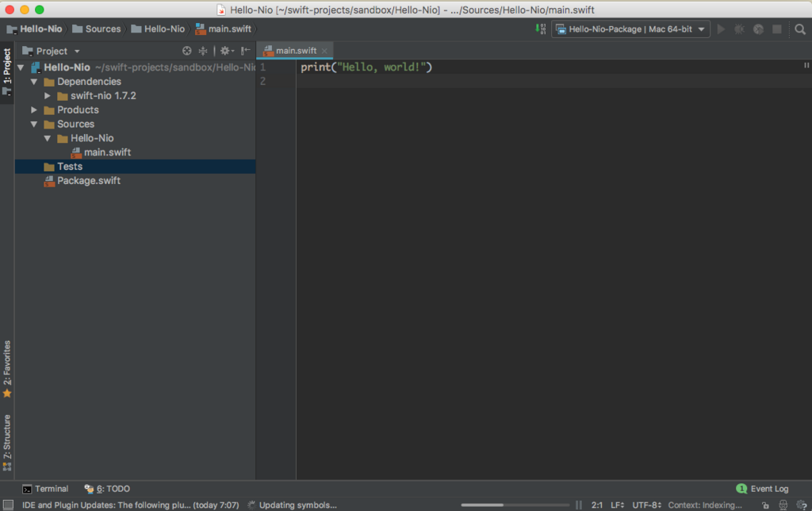Click Hello-Nio project root icon in tree
Screen dimensions: 812x511
(36, 67)
